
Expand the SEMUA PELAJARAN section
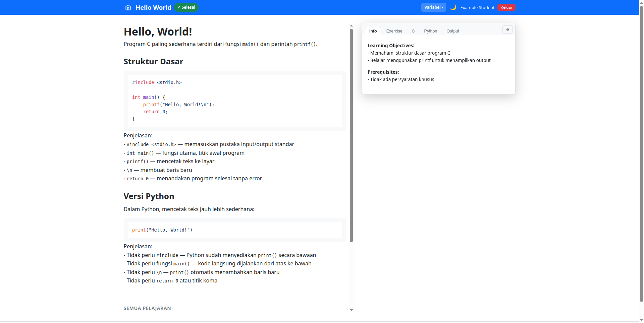[147, 308]
